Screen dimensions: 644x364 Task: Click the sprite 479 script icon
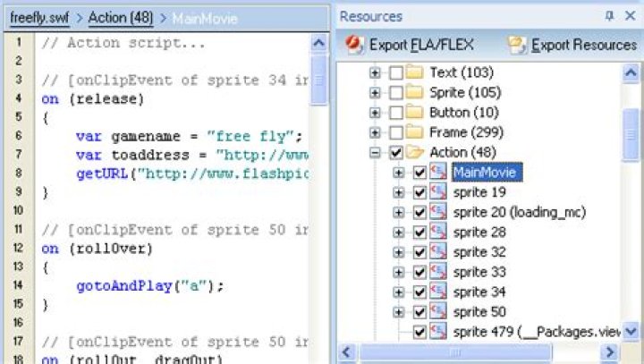click(x=438, y=331)
